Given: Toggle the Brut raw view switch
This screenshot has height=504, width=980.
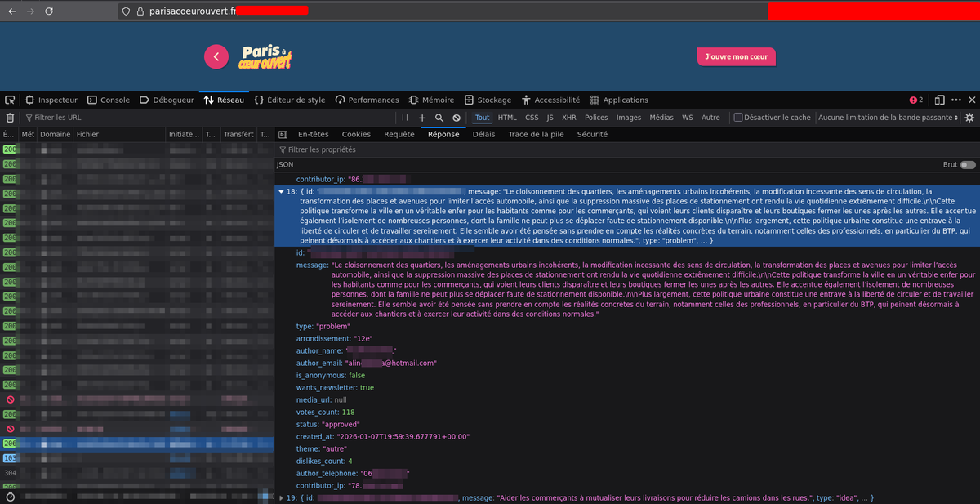Looking at the screenshot, I should coord(968,164).
